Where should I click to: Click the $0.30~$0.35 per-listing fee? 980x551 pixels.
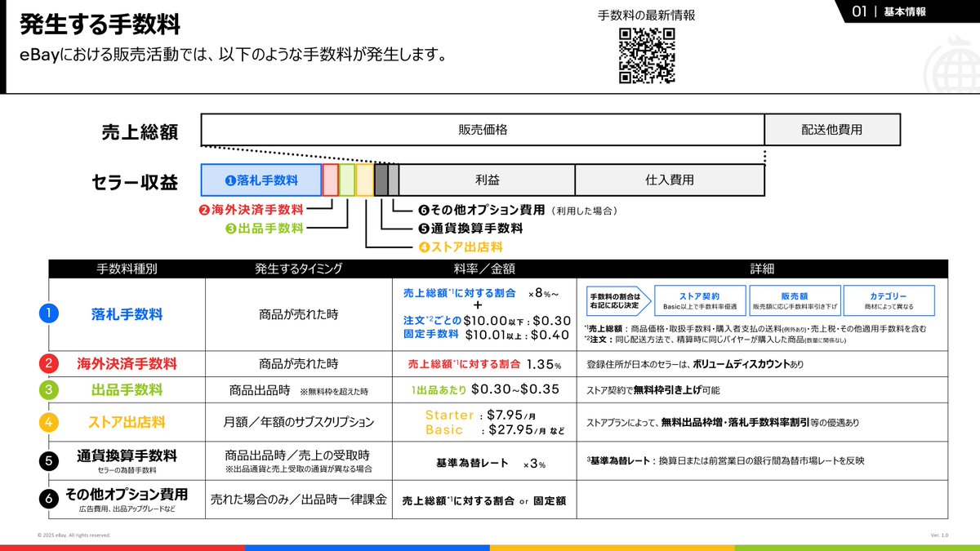click(514, 389)
